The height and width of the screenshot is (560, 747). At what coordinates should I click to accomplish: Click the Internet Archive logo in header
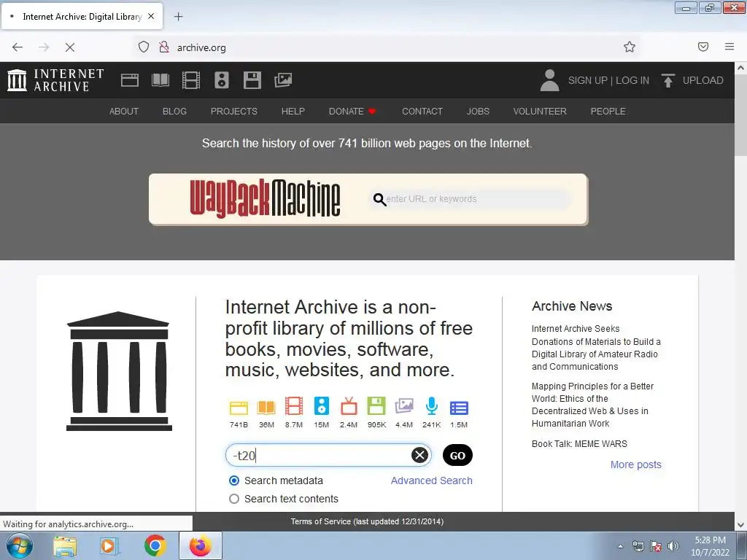(55, 80)
